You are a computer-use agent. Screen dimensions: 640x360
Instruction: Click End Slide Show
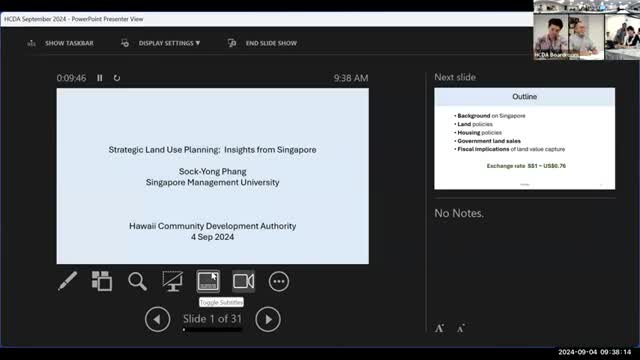point(271,43)
